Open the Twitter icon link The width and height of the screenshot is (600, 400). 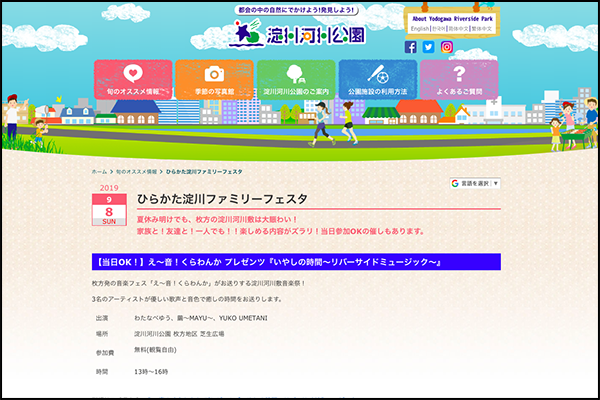click(x=428, y=47)
